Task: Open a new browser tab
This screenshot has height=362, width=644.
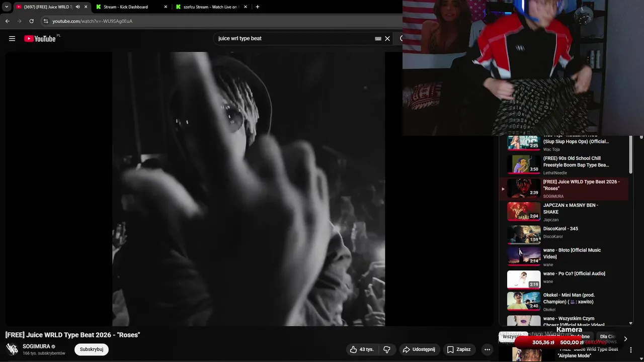Action: coord(258,7)
